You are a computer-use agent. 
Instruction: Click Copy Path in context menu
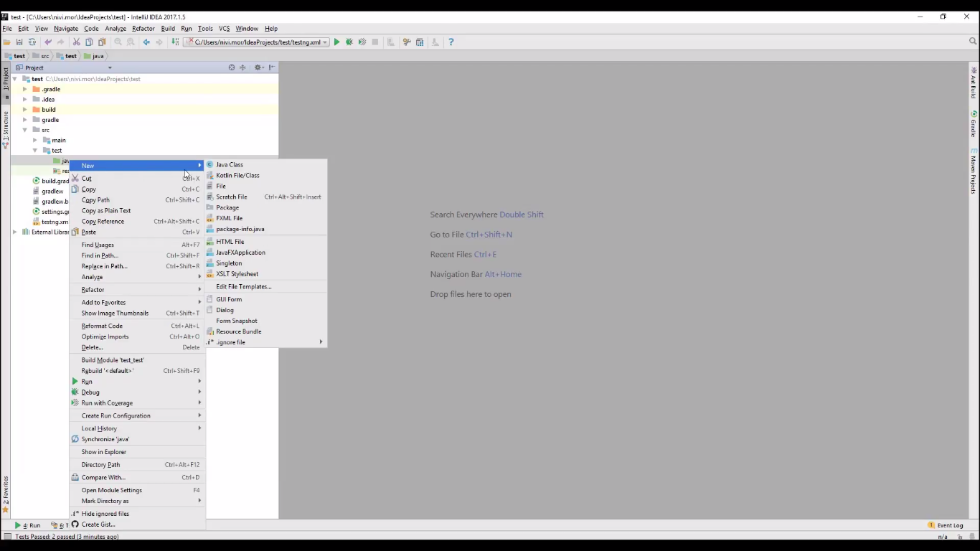(137, 200)
